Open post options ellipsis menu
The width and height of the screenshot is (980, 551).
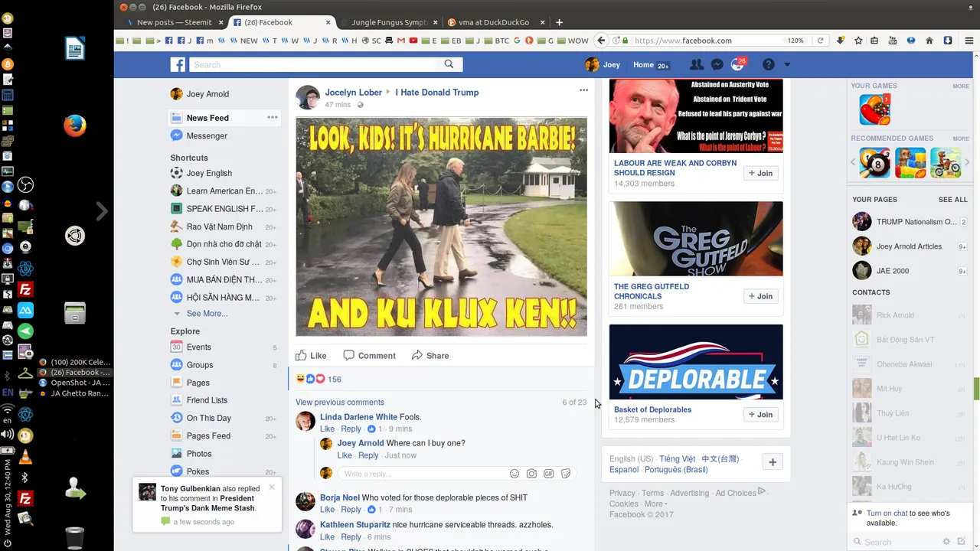[x=583, y=90]
